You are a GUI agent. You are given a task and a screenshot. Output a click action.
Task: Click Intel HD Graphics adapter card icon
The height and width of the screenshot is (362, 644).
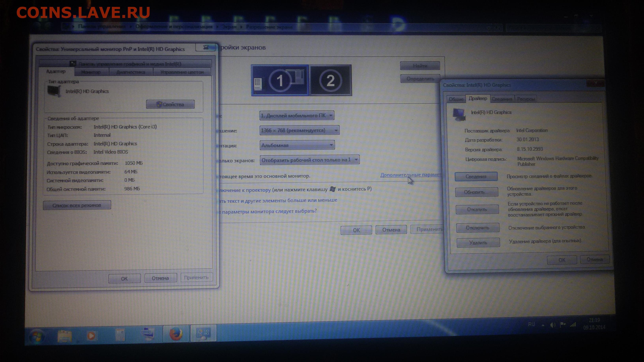pyautogui.click(x=54, y=91)
